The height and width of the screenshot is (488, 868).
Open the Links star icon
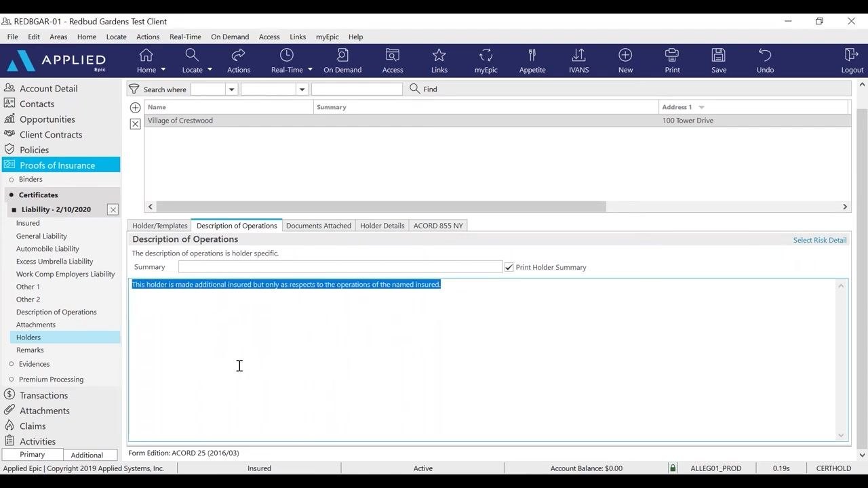click(439, 55)
